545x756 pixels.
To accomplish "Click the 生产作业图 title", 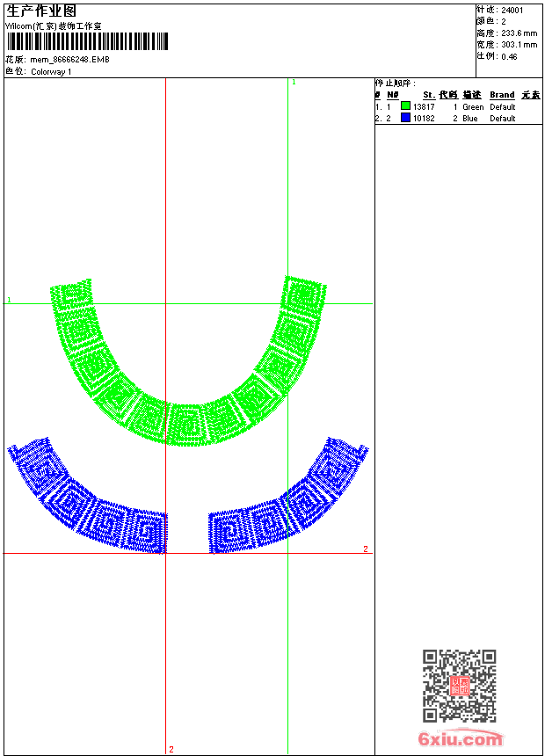I will point(41,11).
